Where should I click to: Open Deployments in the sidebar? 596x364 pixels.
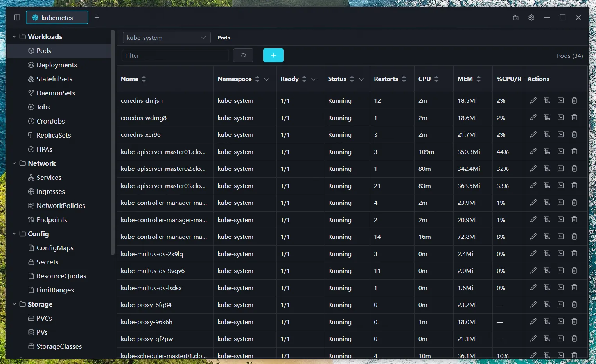click(x=59, y=65)
